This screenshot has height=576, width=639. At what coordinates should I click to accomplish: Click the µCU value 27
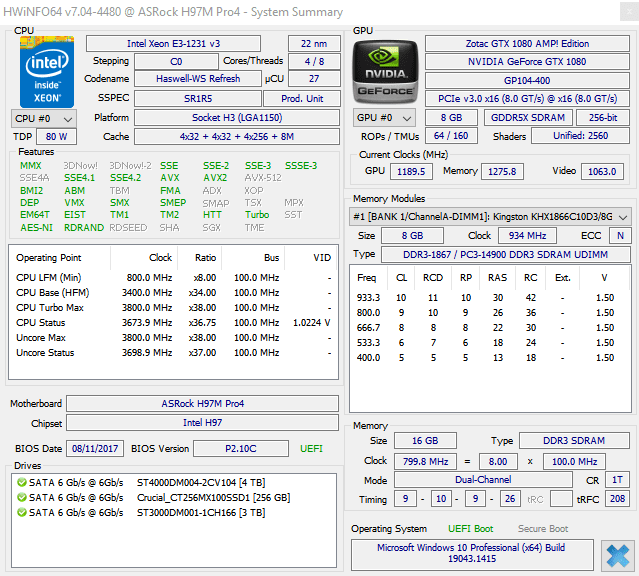coord(314,79)
